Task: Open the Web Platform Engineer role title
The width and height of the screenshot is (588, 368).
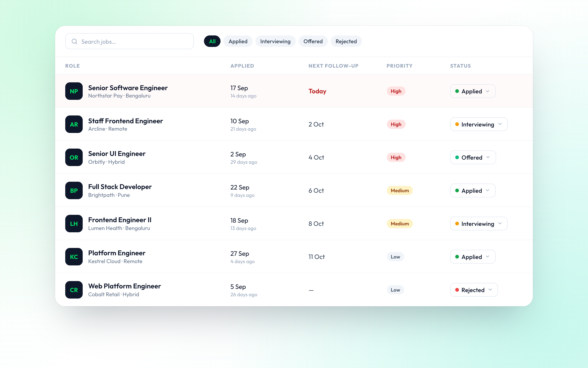Action: [x=124, y=286]
